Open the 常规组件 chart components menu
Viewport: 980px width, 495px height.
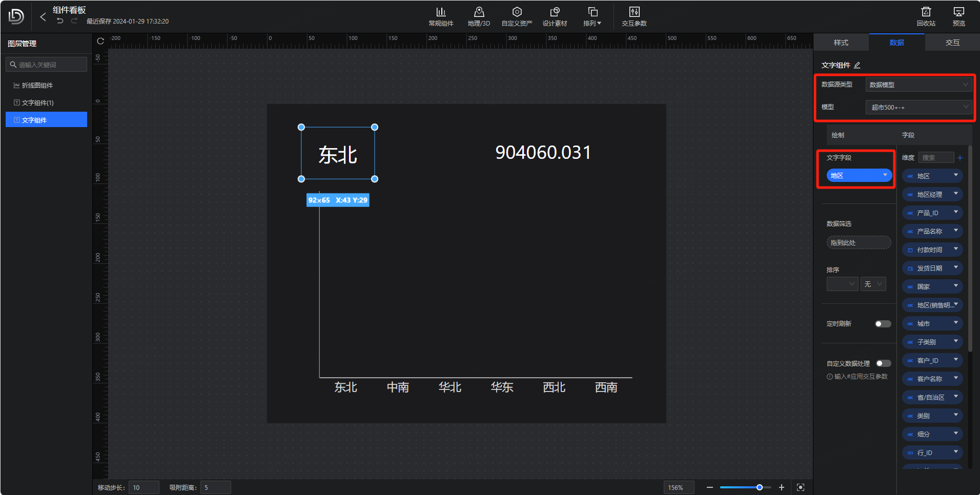pos(440,16)
